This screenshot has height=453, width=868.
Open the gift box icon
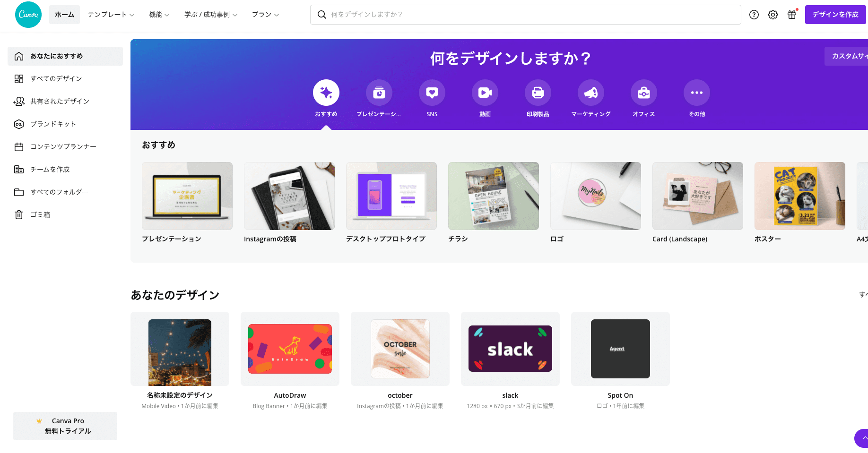(792, 15)
